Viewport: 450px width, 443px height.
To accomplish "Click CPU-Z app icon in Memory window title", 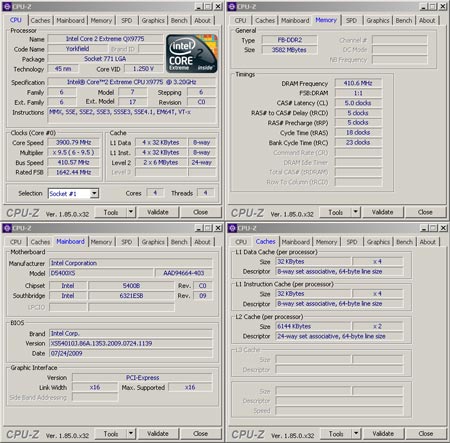I will 232,6.
